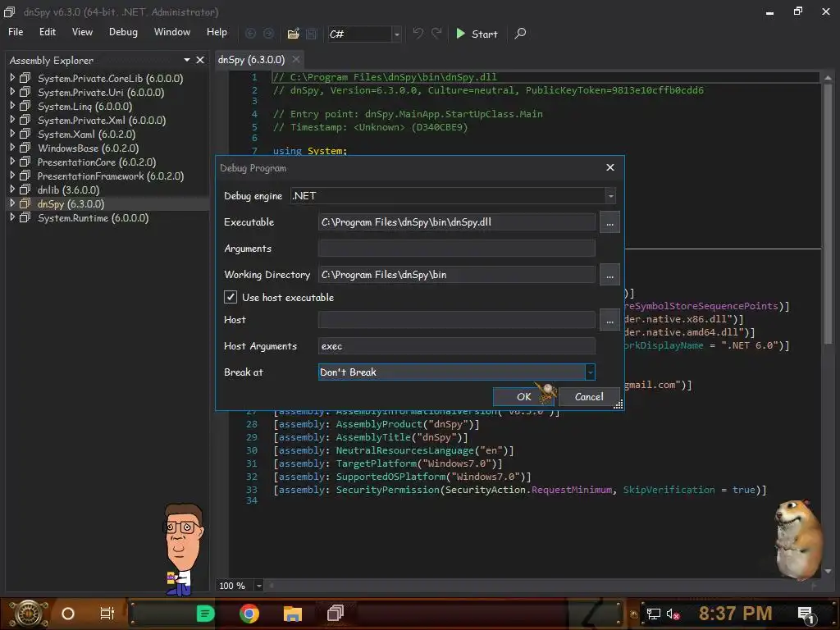The height and width of the screenshot is (630, 840).
Task: Click the Navigate Backward arrow icon
Action: point(250,34)
